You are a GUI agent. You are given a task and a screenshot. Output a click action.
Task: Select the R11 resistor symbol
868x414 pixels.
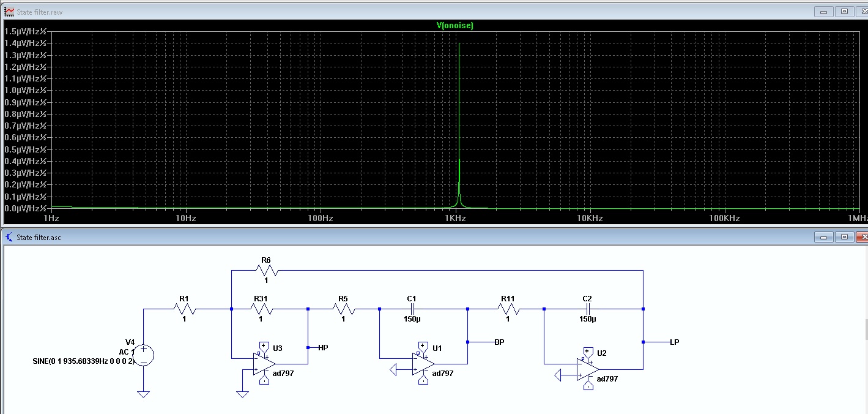click(508, 309)
